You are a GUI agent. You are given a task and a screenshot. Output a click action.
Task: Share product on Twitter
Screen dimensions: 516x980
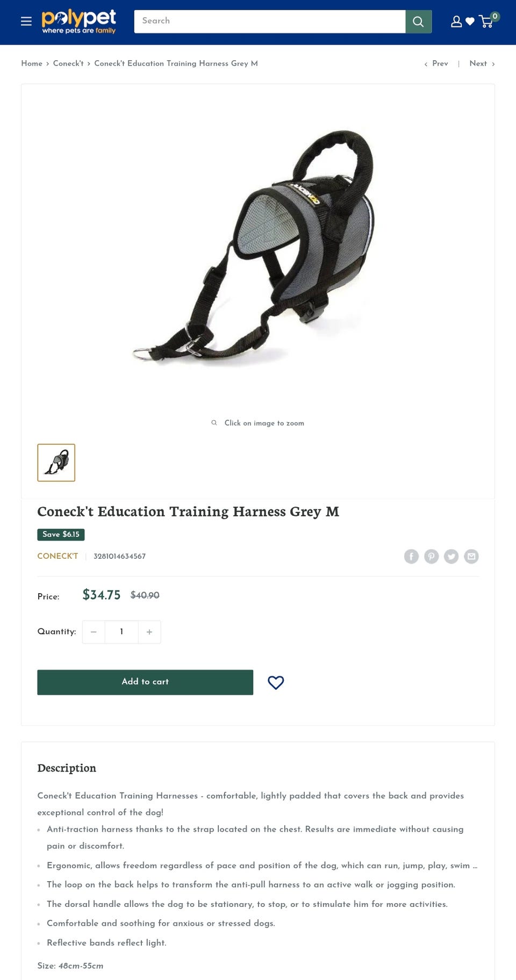coord(451,556)
